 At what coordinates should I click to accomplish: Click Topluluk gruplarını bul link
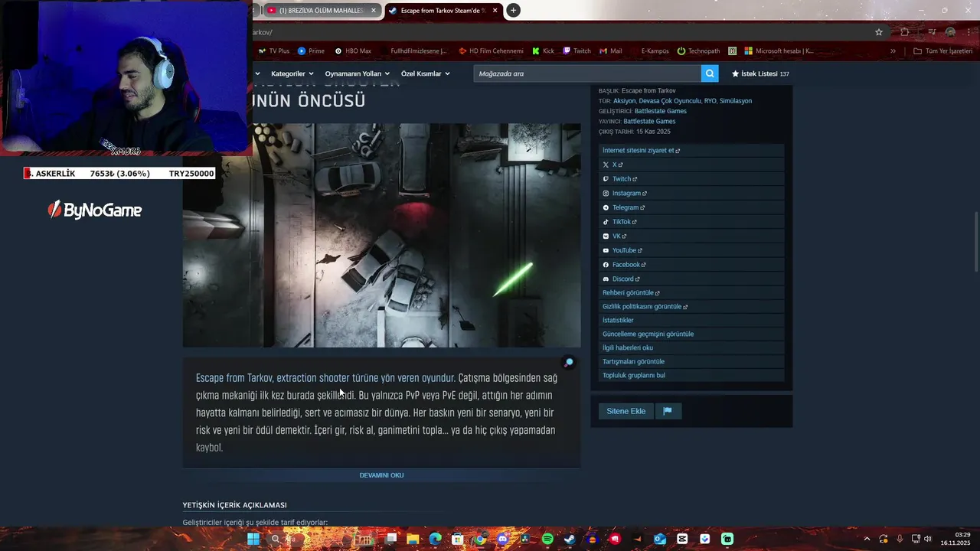(x=691, y=376)
